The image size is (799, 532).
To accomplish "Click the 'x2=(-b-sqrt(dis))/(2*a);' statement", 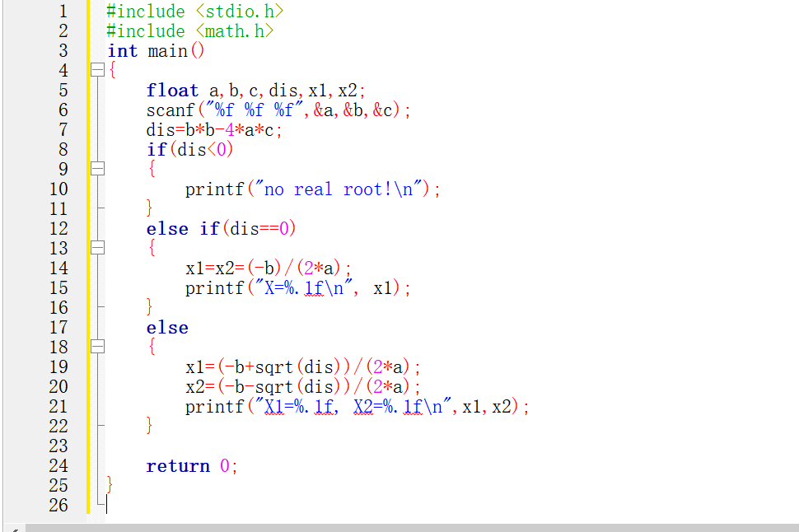I will tap(302, 387).
